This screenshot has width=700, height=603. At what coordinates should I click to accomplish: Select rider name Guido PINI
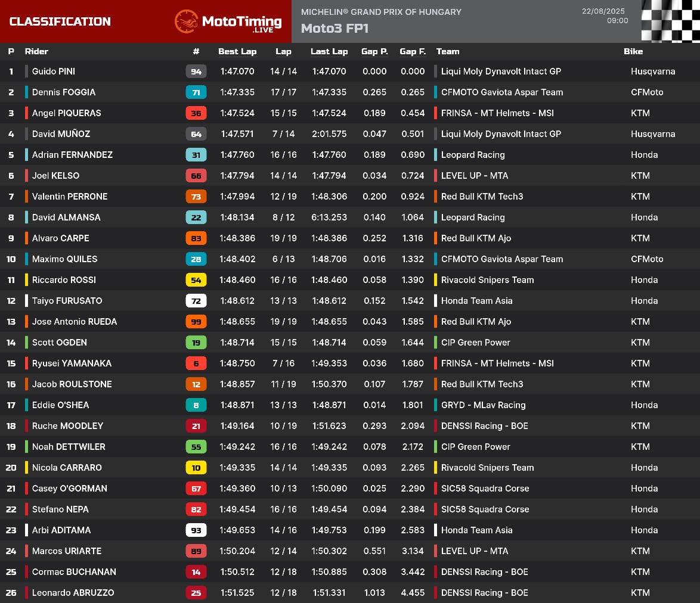point(54,72)
